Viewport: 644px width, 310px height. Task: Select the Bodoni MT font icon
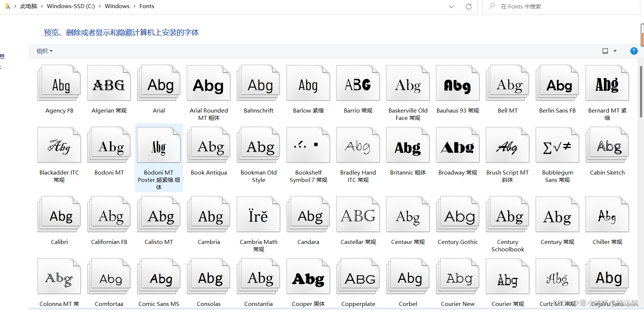coord(109,145)
